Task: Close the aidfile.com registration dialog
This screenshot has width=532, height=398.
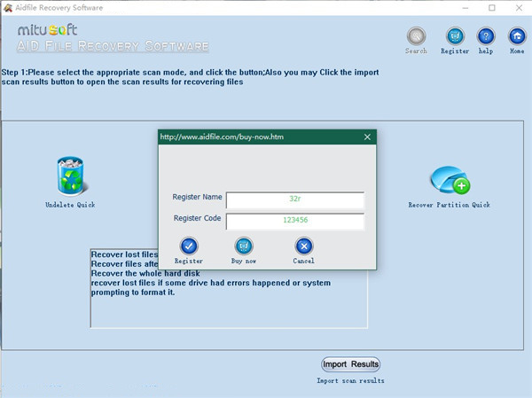Action: click(x=367, y=137)
